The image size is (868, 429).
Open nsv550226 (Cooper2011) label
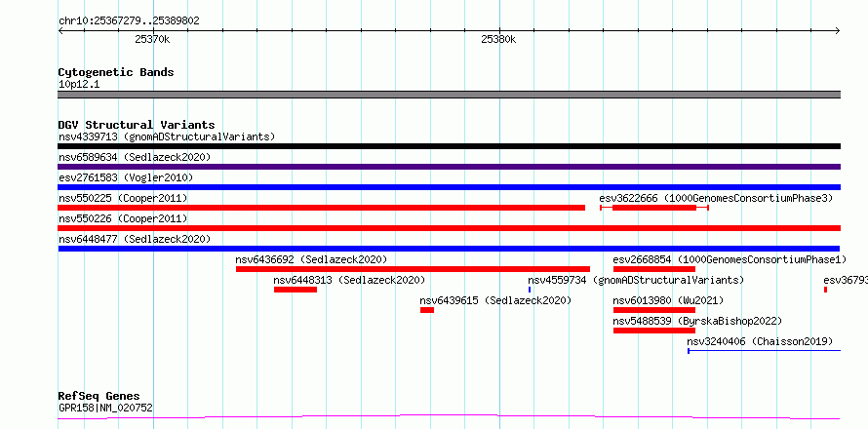click(x=123, y=218)
